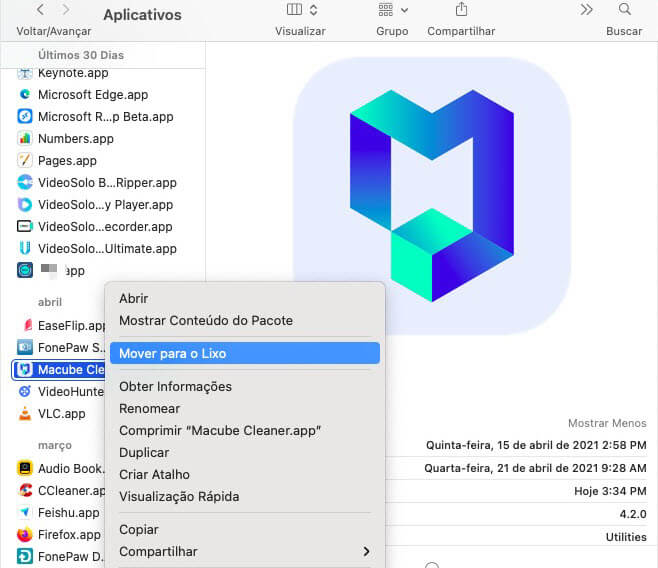Choose Mostrar Conteúdo do Pacote

tap(245, 320)
